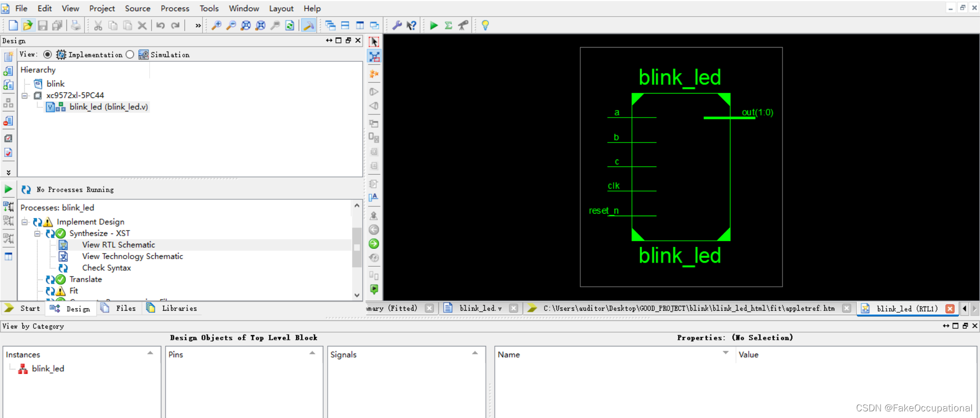
Task: Select the Implementation view radio button
Action: point(47,55)
